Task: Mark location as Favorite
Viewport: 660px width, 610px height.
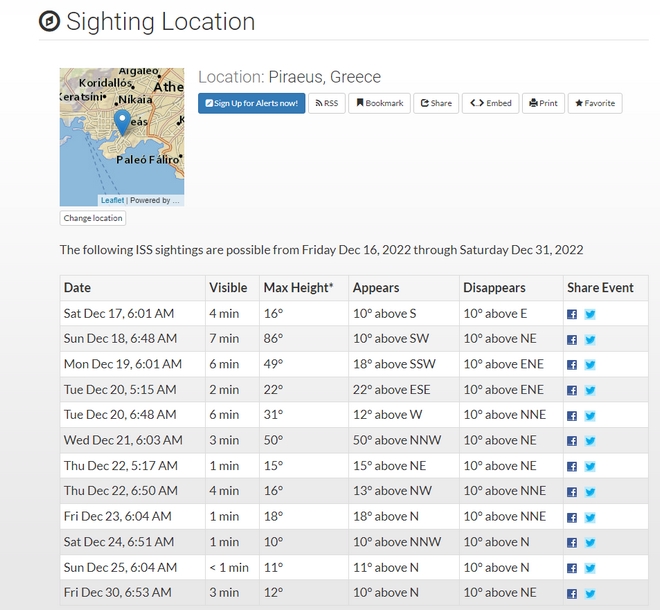Action: tap(594, 103)
